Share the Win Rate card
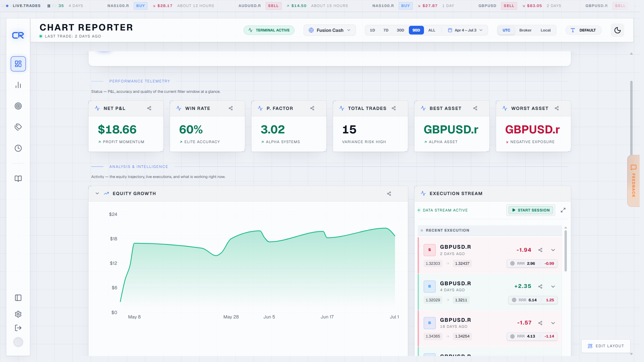The height and width of the screenshot is (362, 644). click(x=231, y=108)
